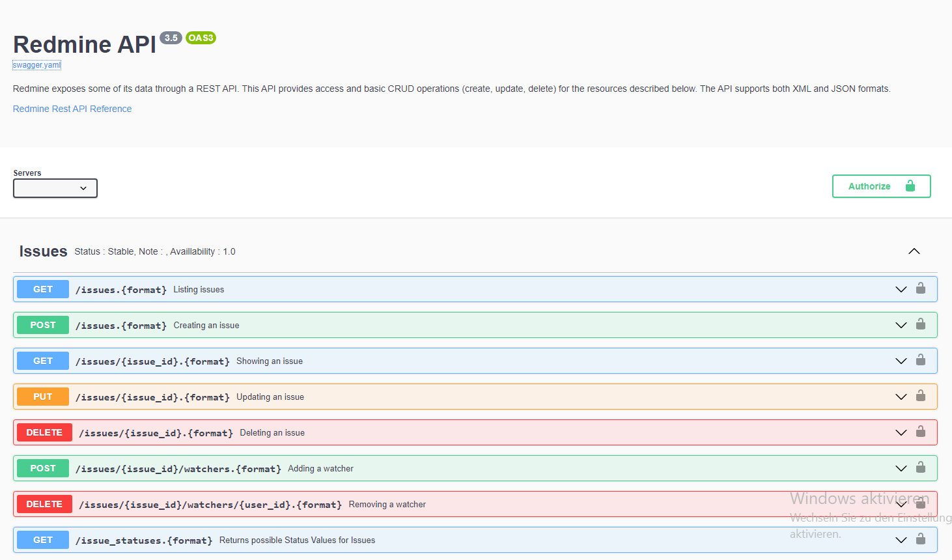952x560 pixels.
Task: Click GET badge for issue_statuses
Action: tap(43, 540)
